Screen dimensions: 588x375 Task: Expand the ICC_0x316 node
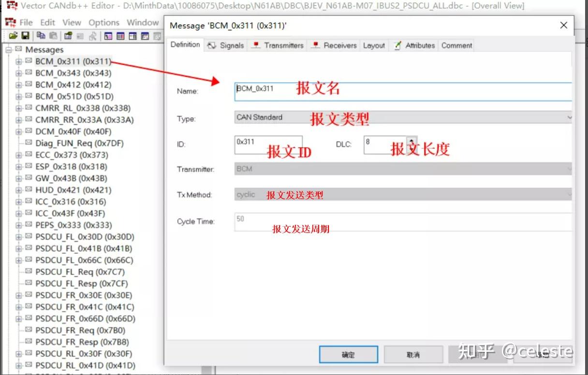click(19, 202)
